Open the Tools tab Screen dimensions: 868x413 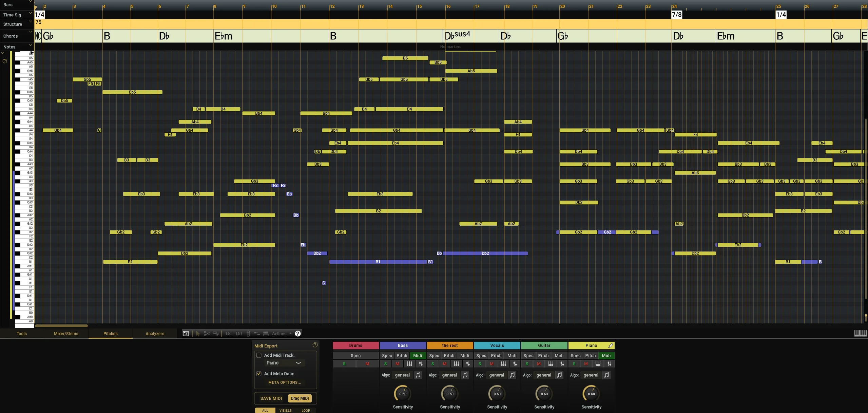[x=22, y=334]
